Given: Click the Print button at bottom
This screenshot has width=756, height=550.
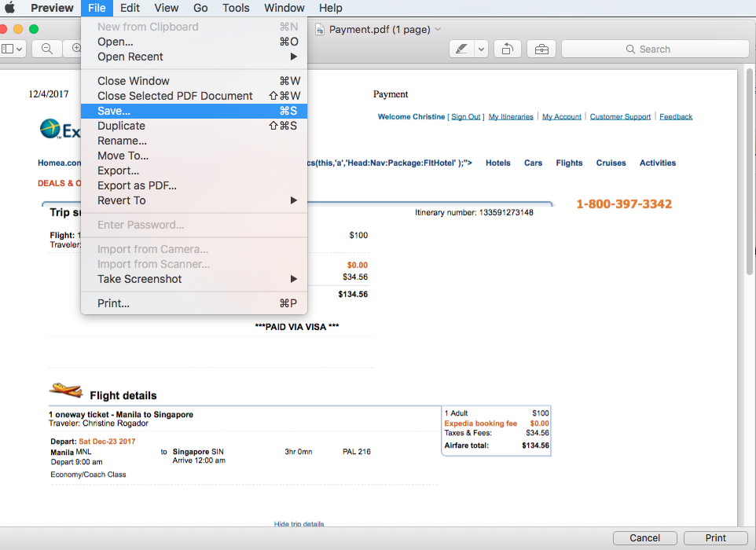Looking at the screenshot, I should [x=715, y=538].
